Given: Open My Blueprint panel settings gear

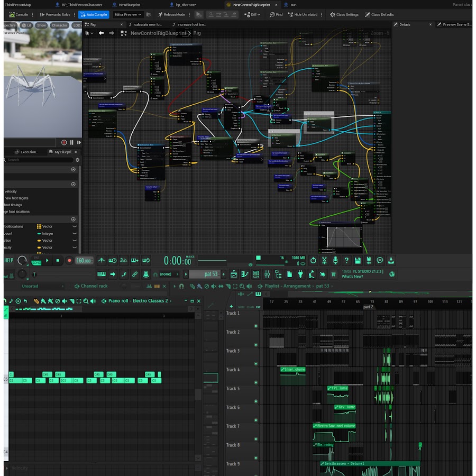Looking at the screenshot, I should (x=78, y=160).
